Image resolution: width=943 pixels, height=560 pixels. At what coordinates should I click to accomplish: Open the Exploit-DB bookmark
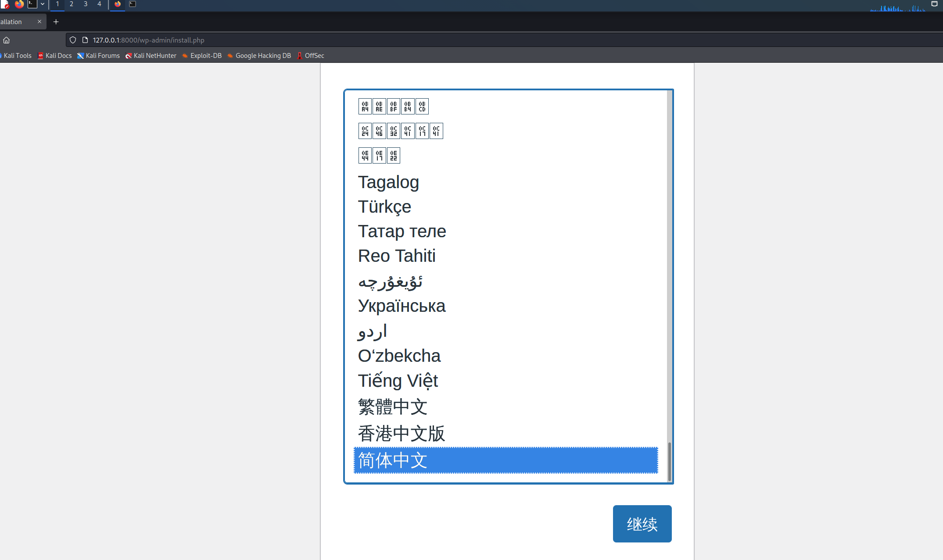(x=202, y=56)
